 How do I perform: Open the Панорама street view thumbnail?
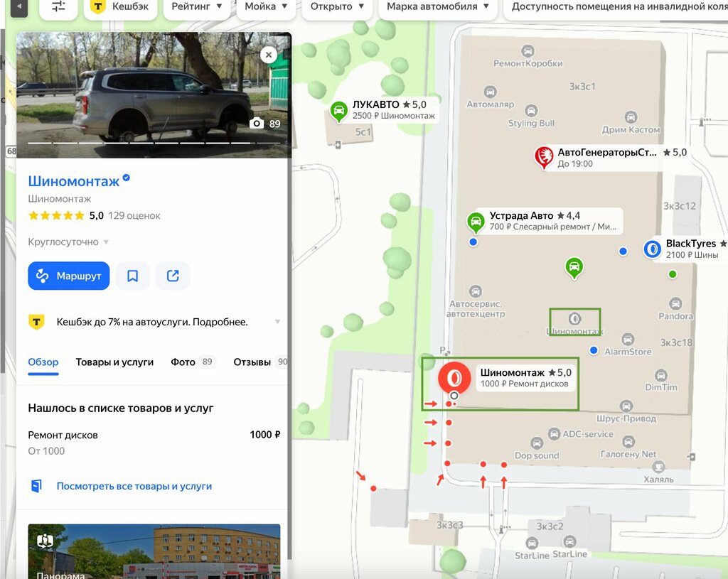tap(154, 551)
